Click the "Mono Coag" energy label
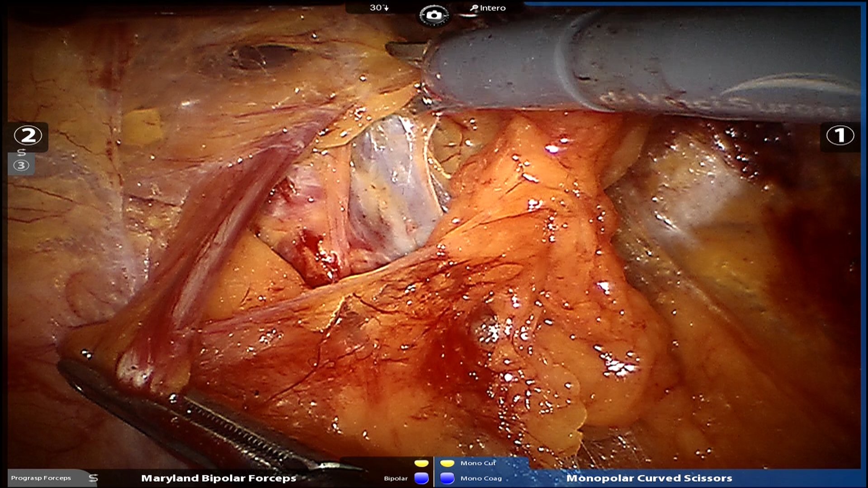This screenshot has width=868, height=488. click(x=481, y=479)
